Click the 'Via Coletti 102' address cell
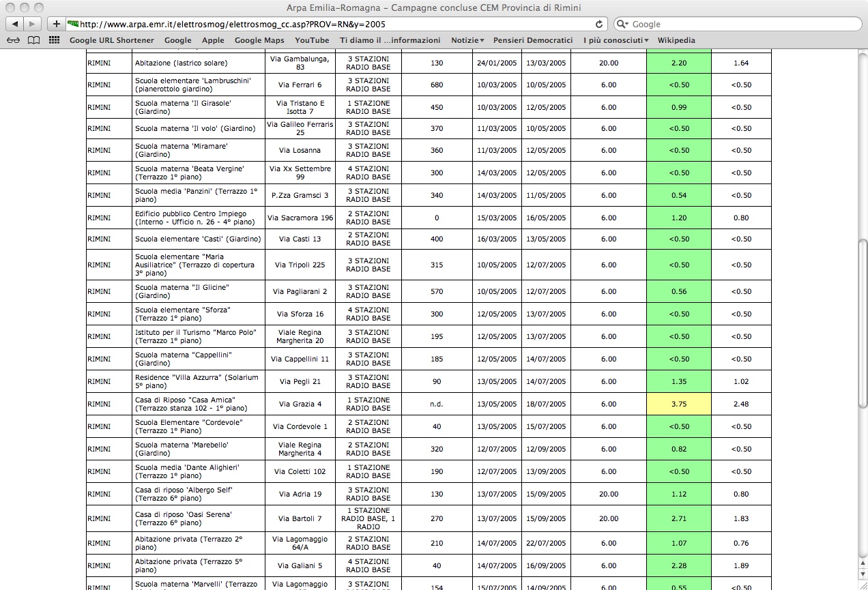The image size is (868, 590). (300, 471)
